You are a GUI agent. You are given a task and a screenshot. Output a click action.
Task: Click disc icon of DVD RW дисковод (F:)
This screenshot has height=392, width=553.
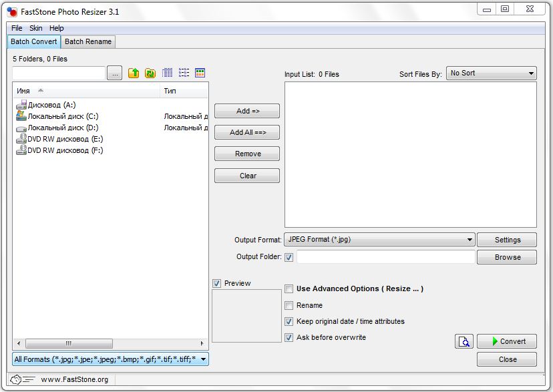[x=21, y=150]
